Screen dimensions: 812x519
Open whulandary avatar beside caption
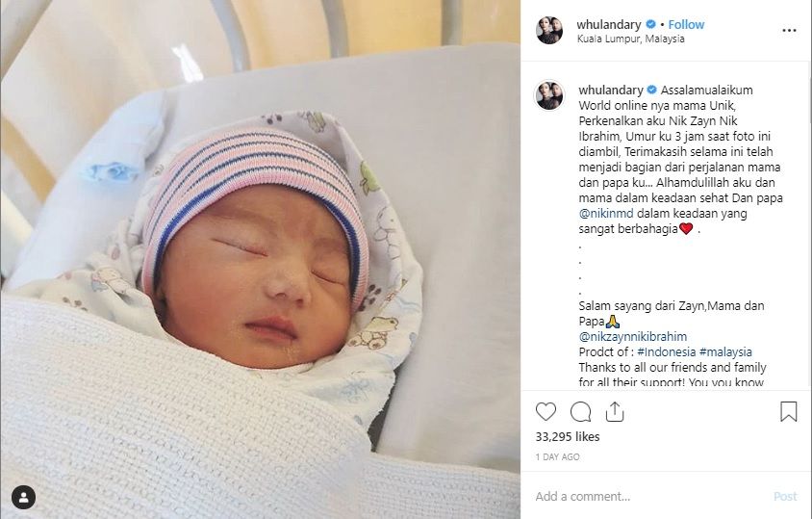(x=549, y=95)
